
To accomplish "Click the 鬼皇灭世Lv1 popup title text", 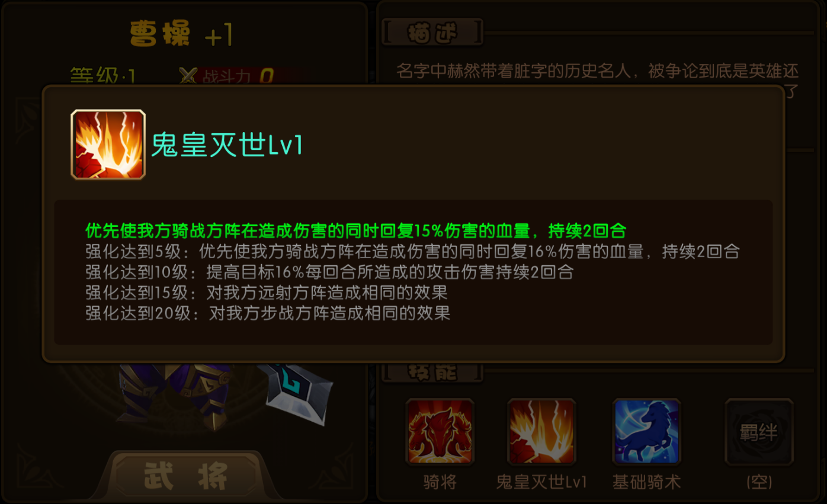I will [x=227, y=145].
